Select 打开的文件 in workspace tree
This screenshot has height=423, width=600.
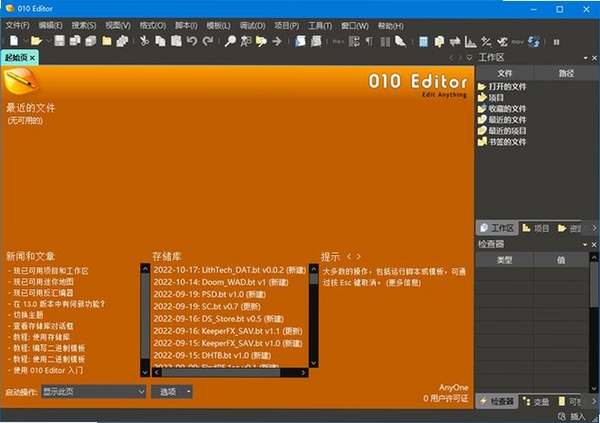click(507, 87)
